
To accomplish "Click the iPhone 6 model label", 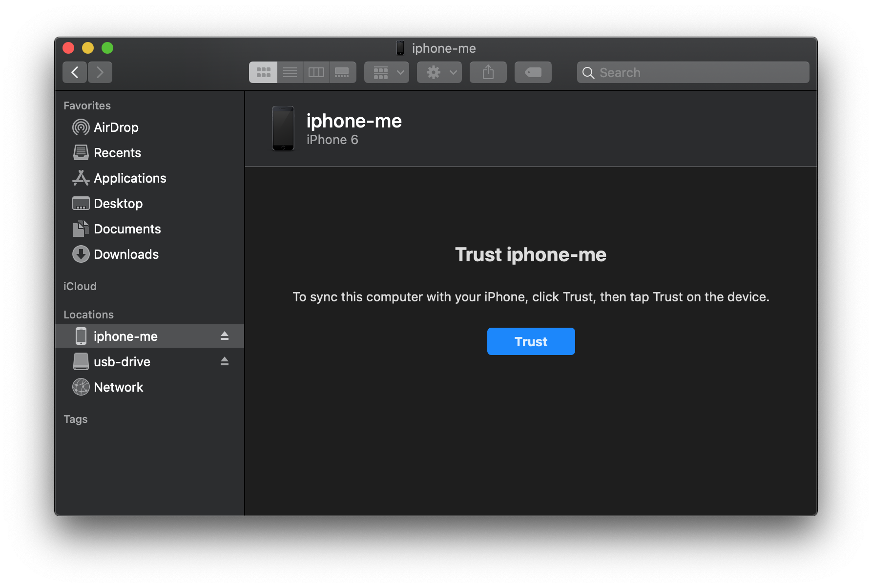I will (332, 140).
